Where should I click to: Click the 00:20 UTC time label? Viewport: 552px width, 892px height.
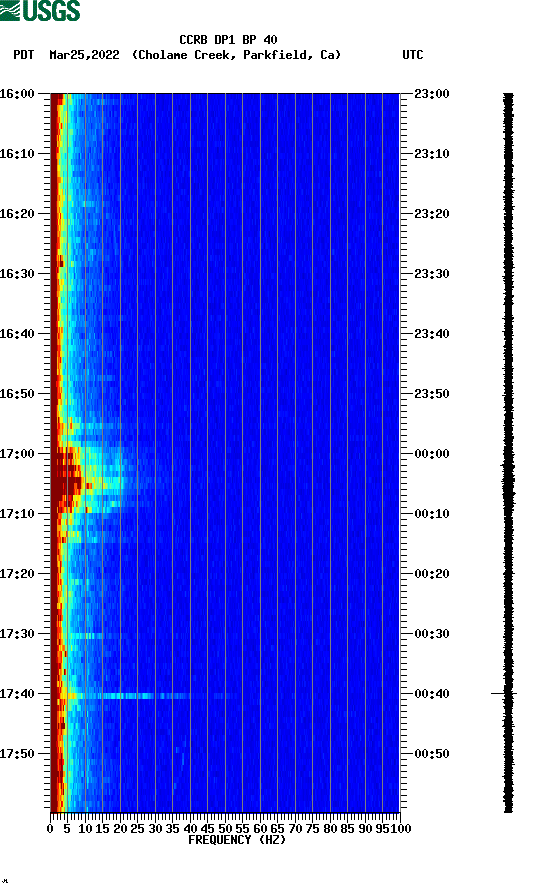tap(432, 574)
